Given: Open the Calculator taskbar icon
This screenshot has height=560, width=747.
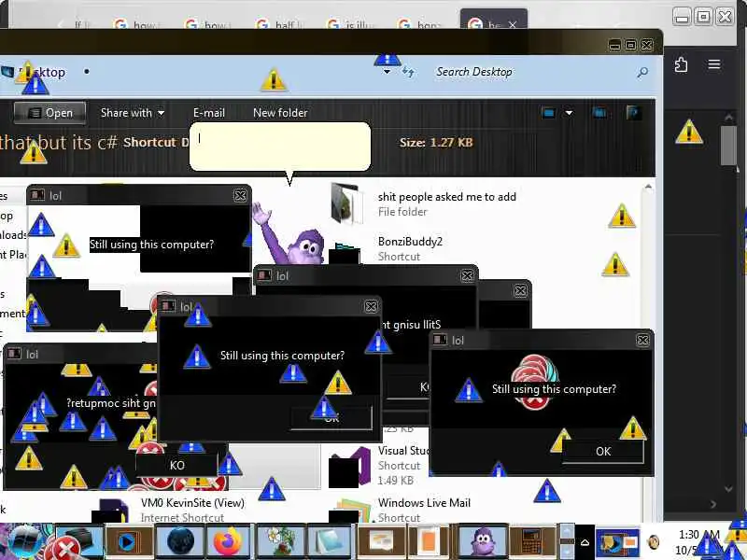Looking at the screenshot, I should 533,541.
